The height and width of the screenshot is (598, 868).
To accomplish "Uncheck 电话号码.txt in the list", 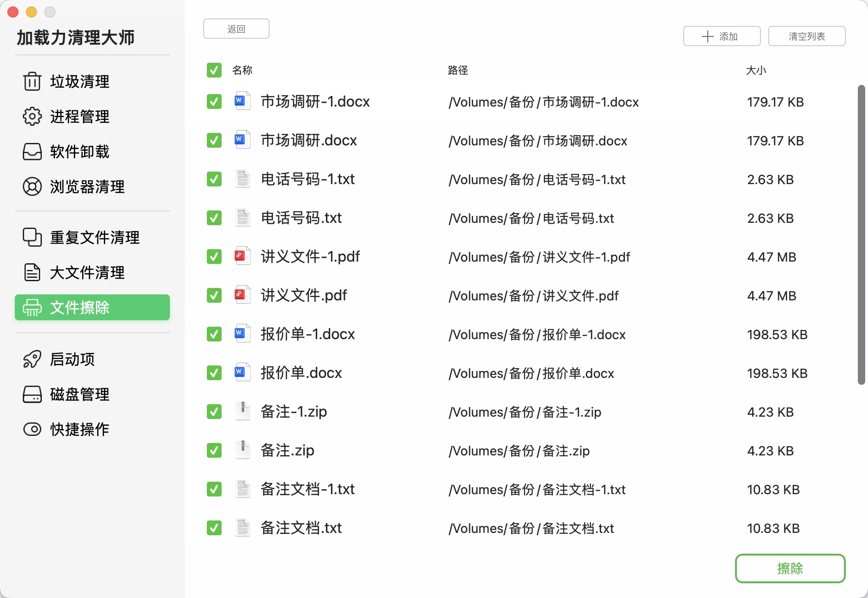I will (214, 218).
